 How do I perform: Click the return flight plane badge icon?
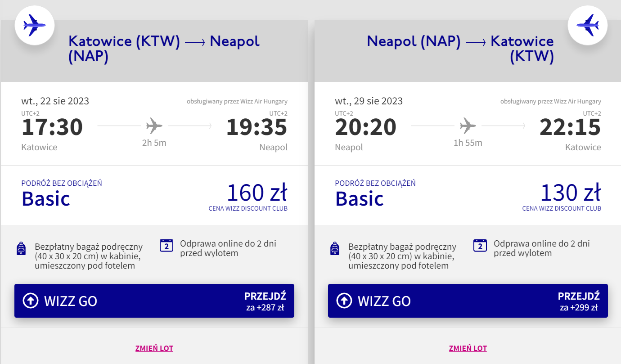588,25
